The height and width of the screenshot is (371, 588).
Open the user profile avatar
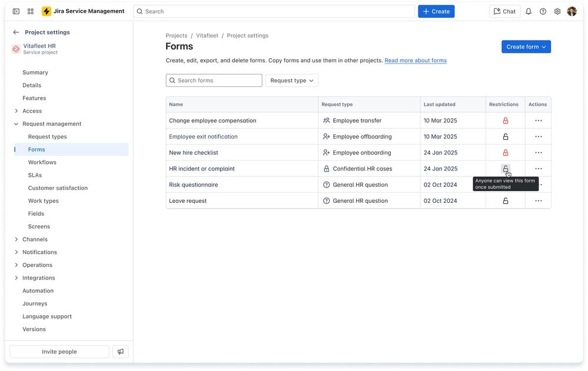pos(572,11)
